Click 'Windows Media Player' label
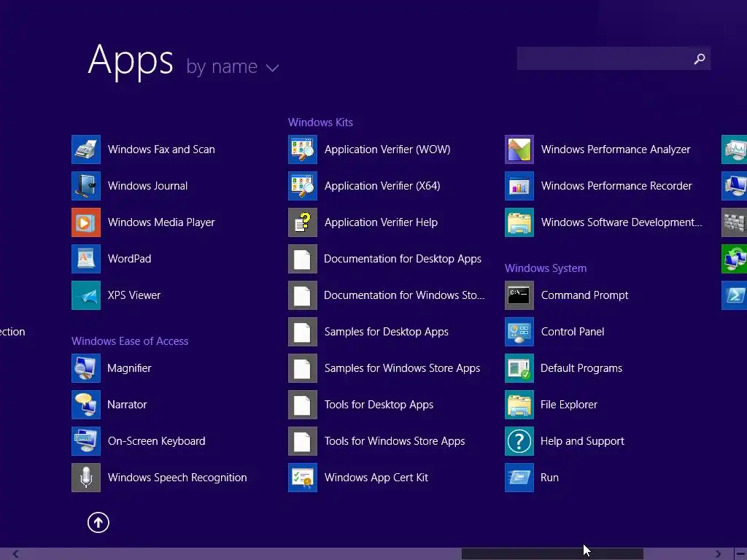747x560 pixels. click(161, 222)
